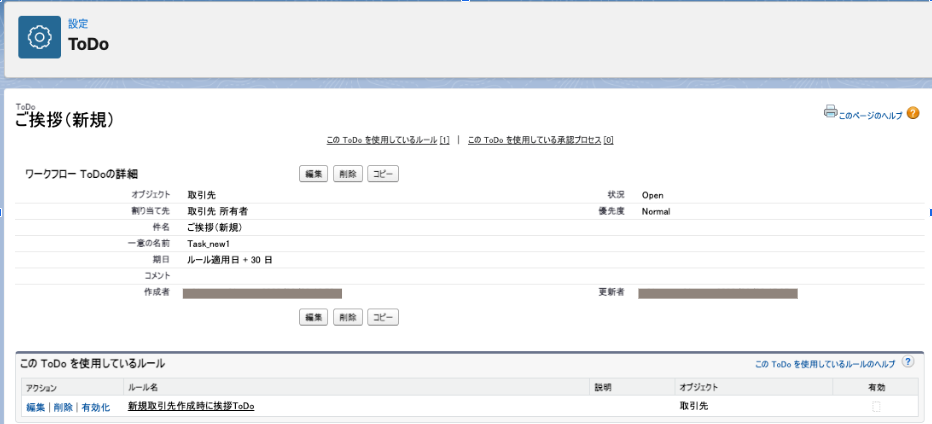Click the 設定 breadcrumb link
This screenshot has height=424, width=932.
(x=78, y=24)
